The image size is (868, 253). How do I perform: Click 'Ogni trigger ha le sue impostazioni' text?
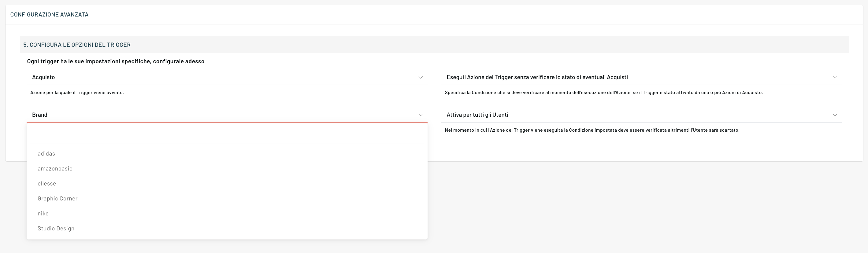pos(116,61)
